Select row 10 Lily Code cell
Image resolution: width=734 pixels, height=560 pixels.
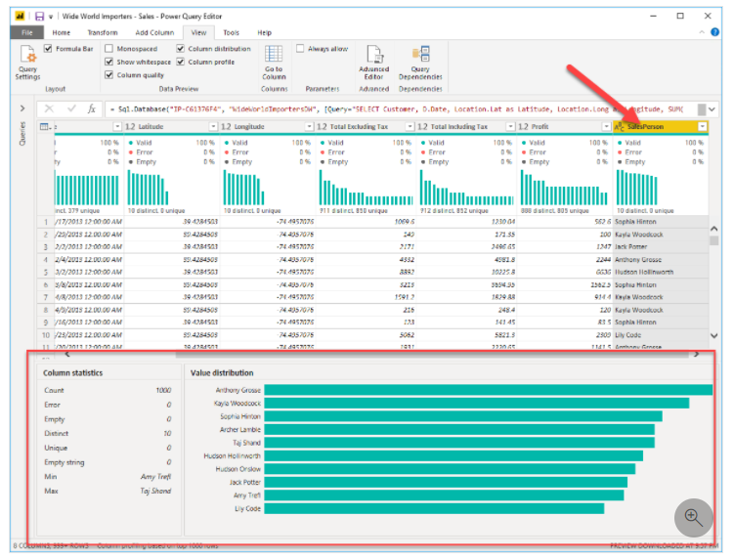click(x=660, y=335)
